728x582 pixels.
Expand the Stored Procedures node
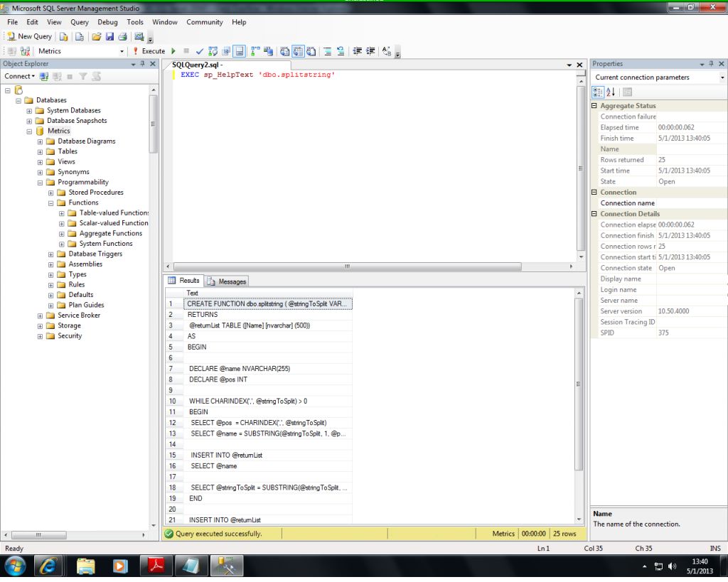tap(50, 193)
